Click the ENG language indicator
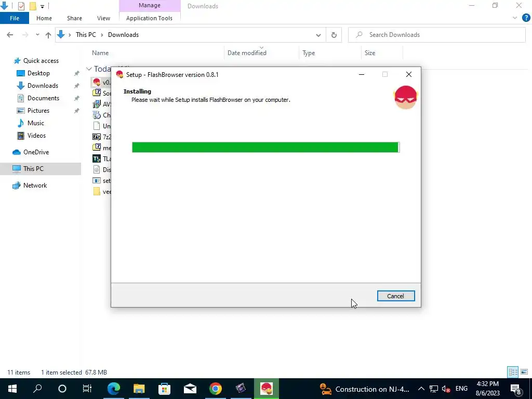Image resolution: width=532 pixels, height=399 pixels. [x=461, y=389]
